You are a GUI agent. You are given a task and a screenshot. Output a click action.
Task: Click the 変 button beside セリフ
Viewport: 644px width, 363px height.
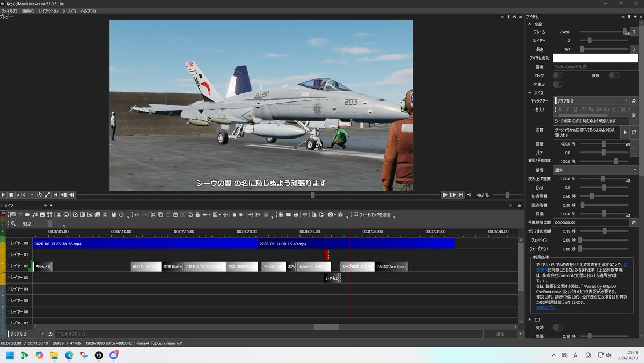634,115
